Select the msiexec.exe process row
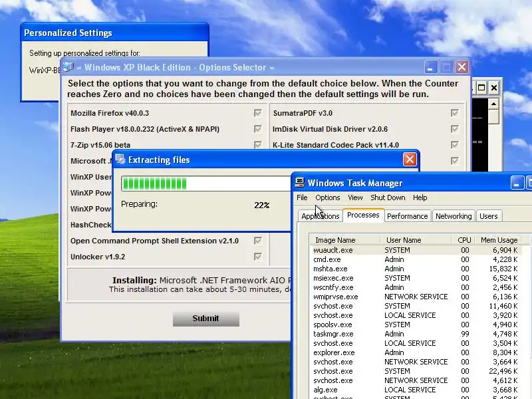The image size is (532, 399). [x=415, y=278]
